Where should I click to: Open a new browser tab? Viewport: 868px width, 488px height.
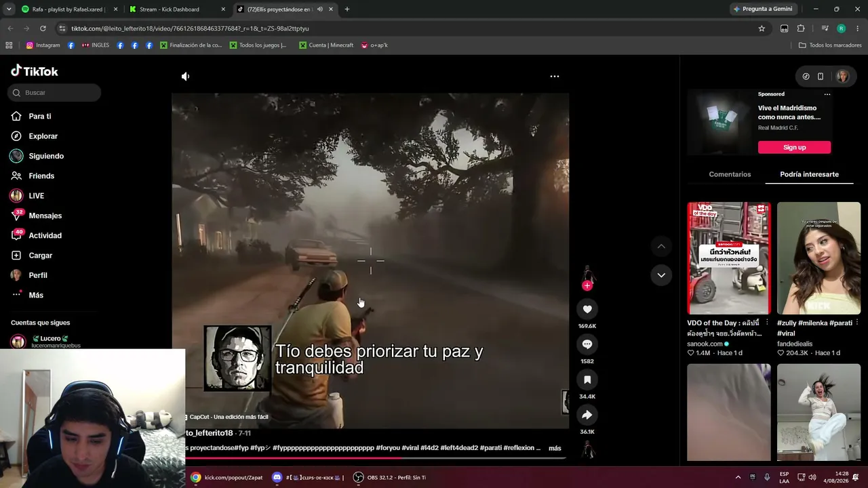tap(347, 9)
